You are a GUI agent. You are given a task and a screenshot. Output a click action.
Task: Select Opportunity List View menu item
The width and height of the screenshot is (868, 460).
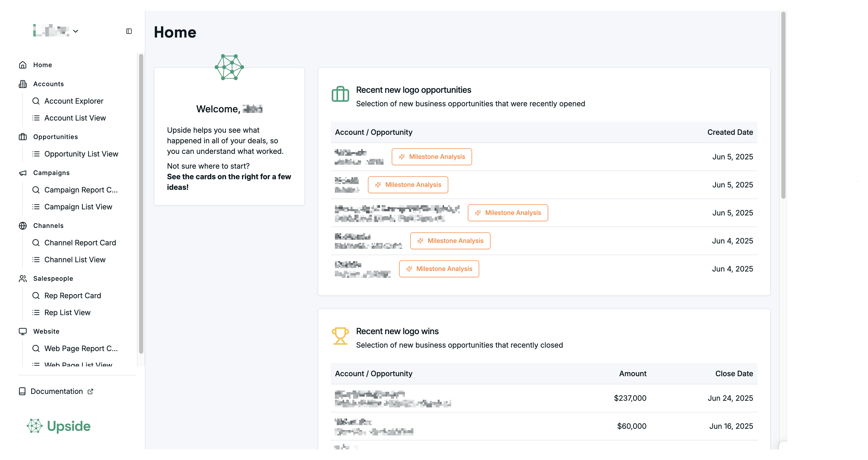click(81, 154)
